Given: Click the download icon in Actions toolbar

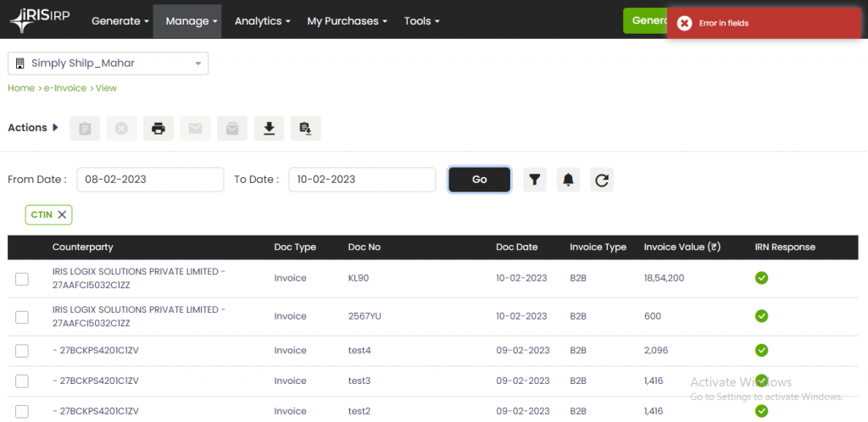Looking at the screenshot, I should 269,129.
